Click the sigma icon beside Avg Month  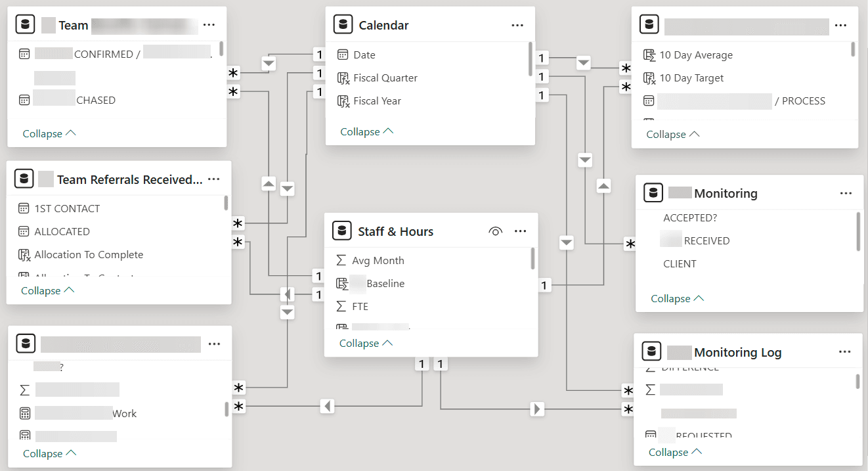pyautogui.click(x=341, y=260)
